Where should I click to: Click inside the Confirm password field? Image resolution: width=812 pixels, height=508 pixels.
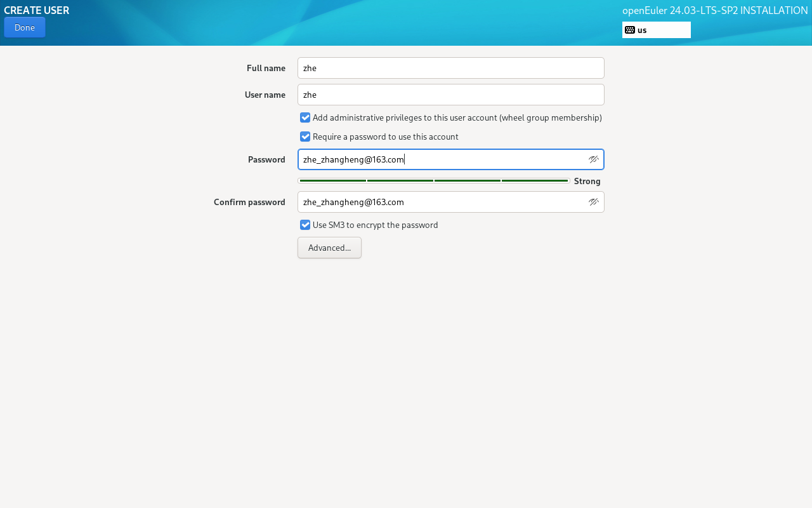[438, 202]
